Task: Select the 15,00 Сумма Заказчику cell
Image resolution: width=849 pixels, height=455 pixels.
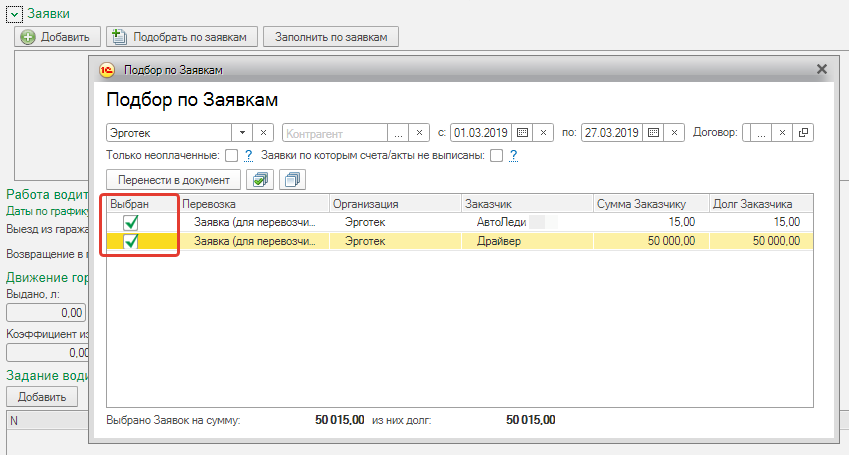Action: click(651, 222)
